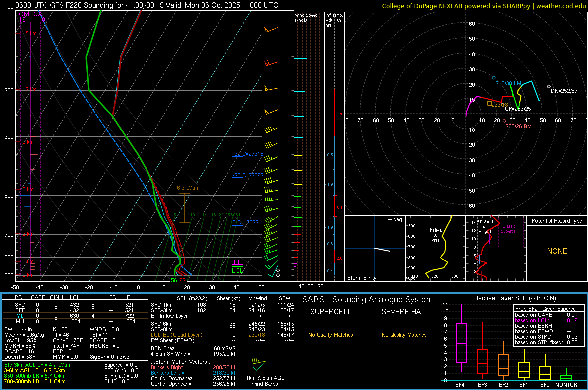
Task: Click the surface dewpoint value 56
Action: click(174, 280)
